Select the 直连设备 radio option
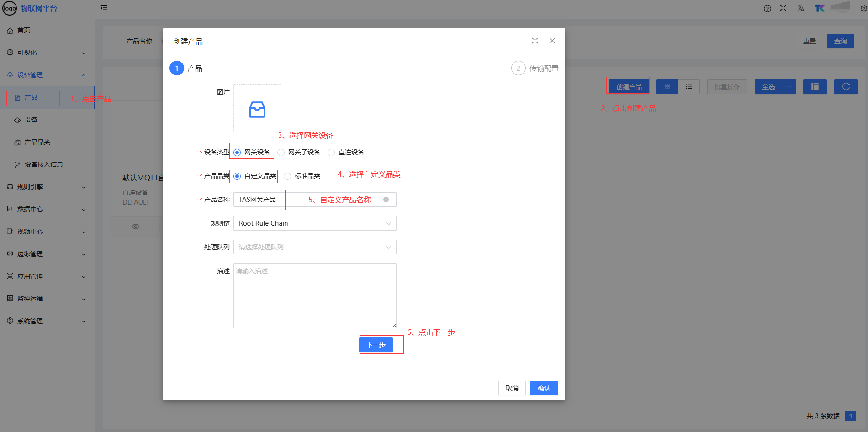 point(332,153)
